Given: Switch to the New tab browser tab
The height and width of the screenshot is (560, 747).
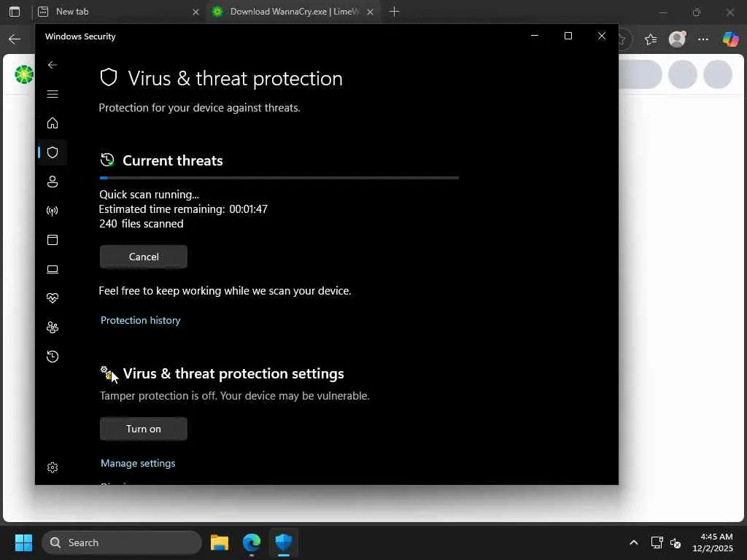Looking at the screenshot, I should pos(118,12).
